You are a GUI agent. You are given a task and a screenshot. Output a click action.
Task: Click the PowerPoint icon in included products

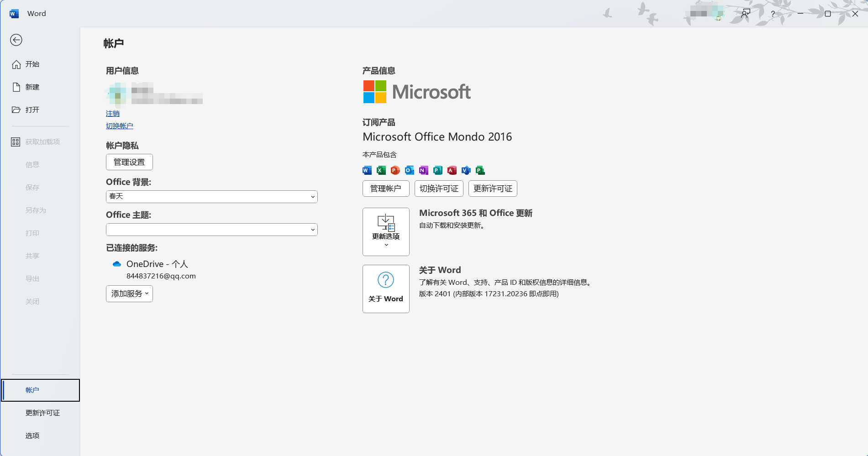[395, 171]
